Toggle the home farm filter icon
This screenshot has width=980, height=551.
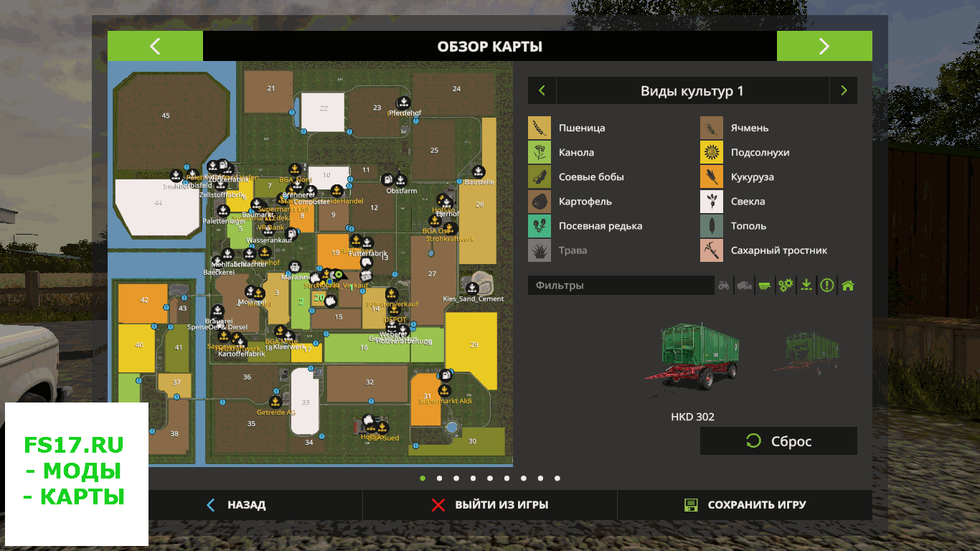click(848, 286)
